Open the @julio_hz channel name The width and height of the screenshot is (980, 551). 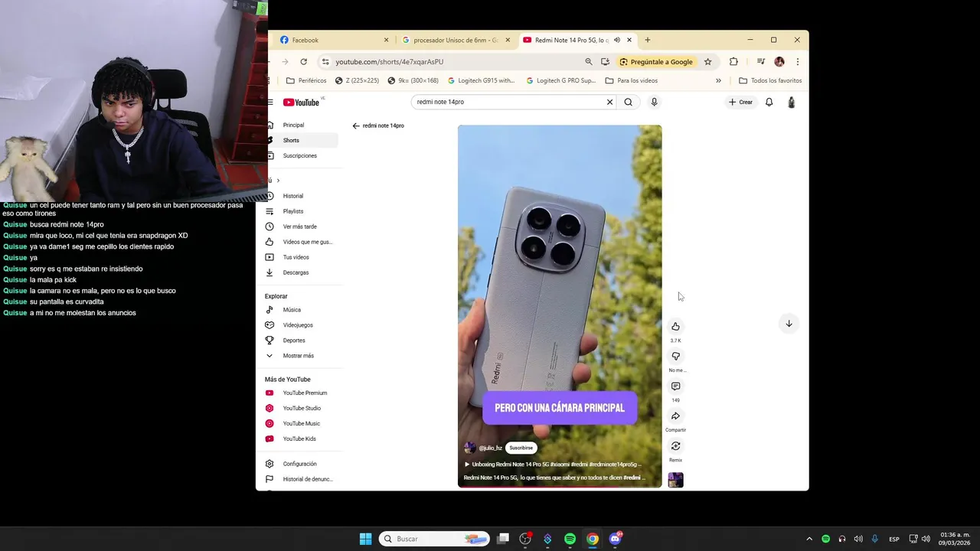(490, 448)
